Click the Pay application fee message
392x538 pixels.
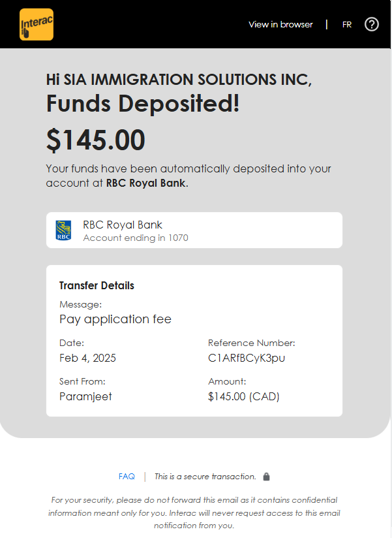(x=115, y=319)
